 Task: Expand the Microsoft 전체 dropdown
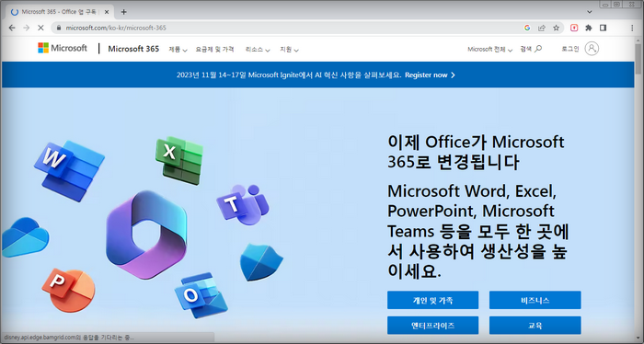490,50
